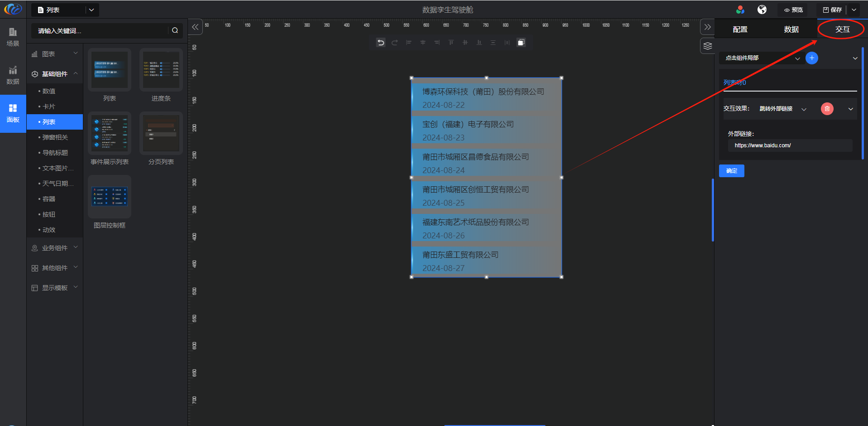Click the search magnifier icon

pyautogui.click(x=175, y=30)
